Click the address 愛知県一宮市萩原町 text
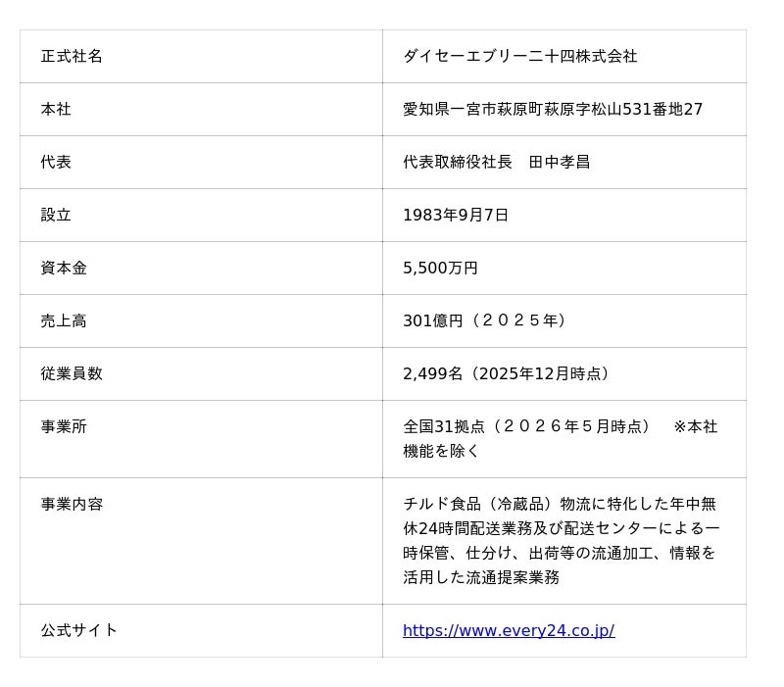This screenshot has width=784, height=687. tap(473, 109)
